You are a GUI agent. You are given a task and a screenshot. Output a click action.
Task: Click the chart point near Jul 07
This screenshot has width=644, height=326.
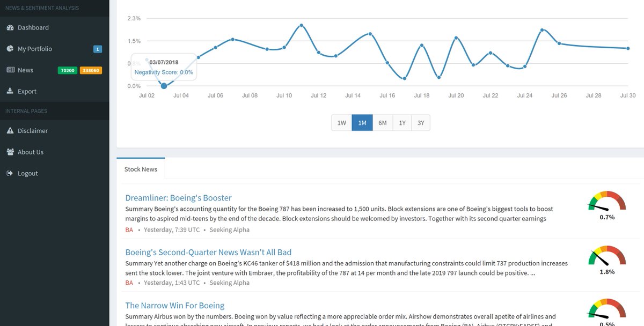pyautogui.click(x=233, y=39)
